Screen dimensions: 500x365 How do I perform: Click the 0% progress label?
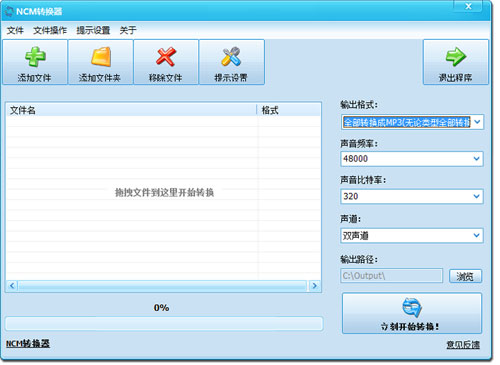click(x=161, y=307)
